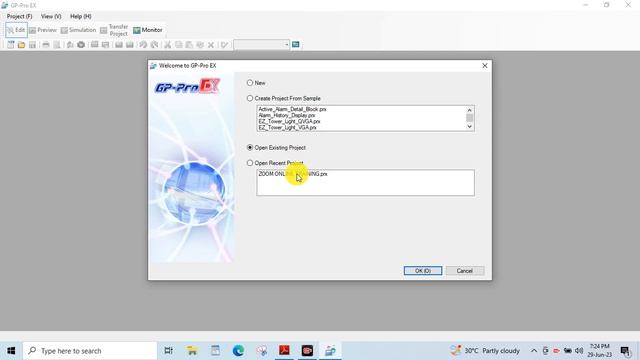640x360 pixels.
Task: Click the Type here to search box
Action: click(x=90, y=351)
